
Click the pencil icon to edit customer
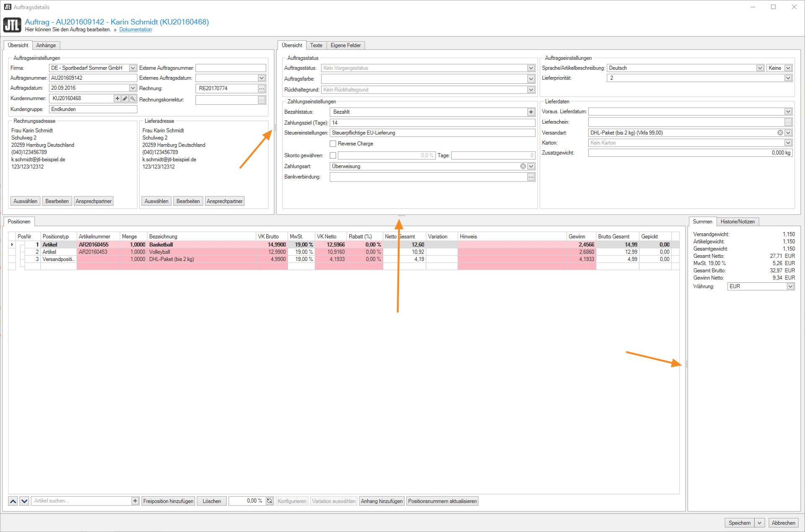click(x=125, y=98)
